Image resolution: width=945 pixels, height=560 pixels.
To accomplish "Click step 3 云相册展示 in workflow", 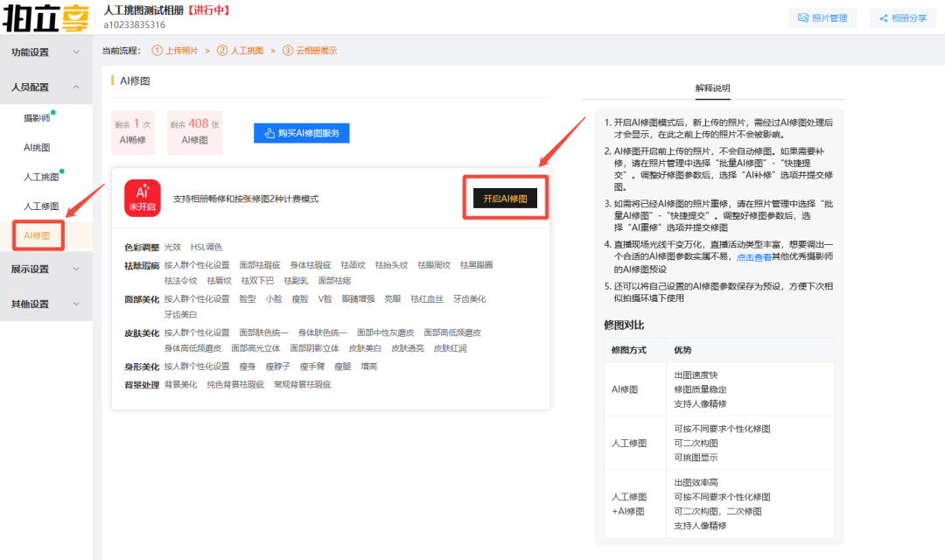I will coord(310,51).
